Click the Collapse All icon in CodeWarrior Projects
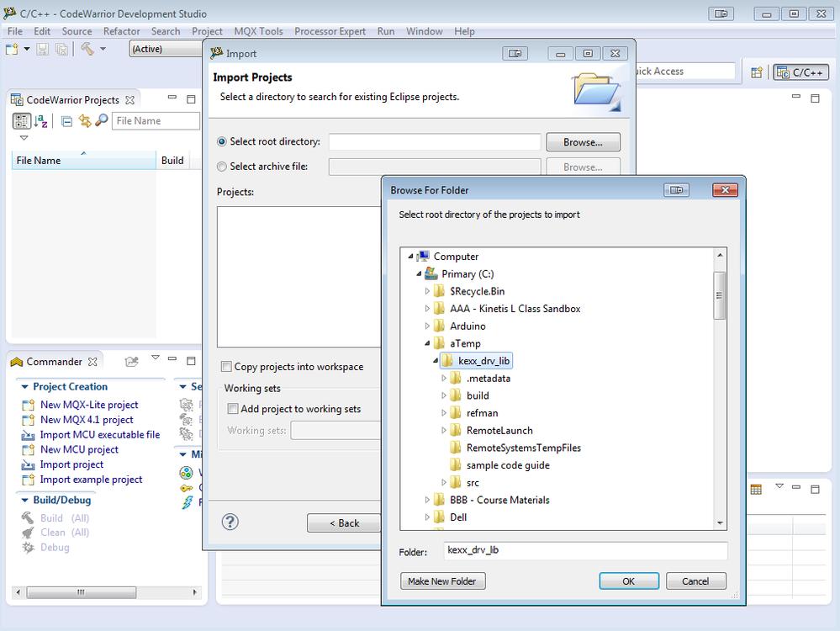 (x=66, y=122)
